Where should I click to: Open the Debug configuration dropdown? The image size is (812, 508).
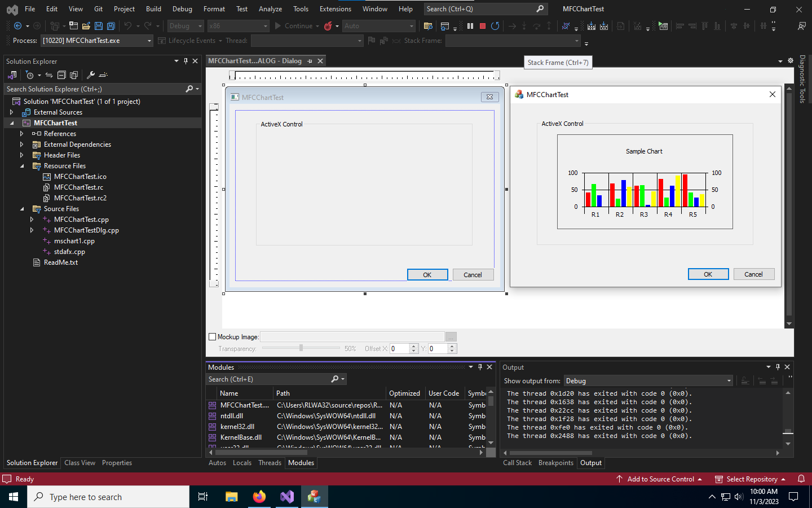(x=185, y=26)
